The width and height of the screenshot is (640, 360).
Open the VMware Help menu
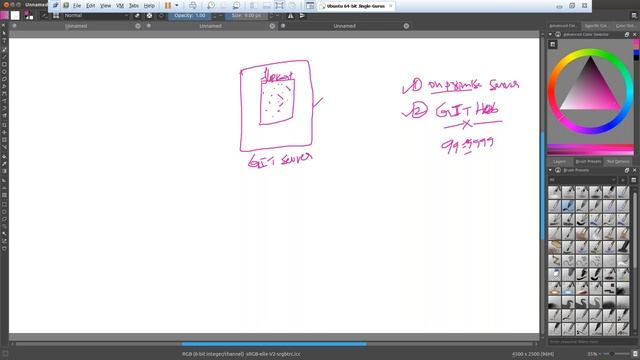[149, 6]
